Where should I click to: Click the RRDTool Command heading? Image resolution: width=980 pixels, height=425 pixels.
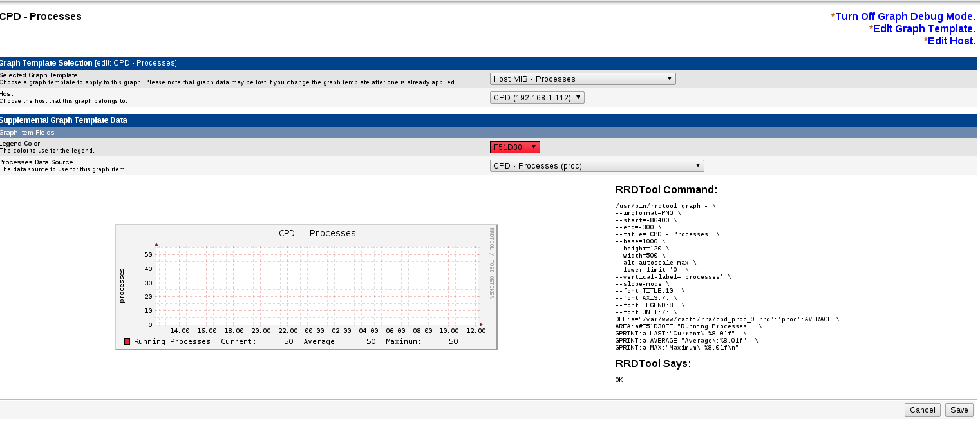(666, 190)
